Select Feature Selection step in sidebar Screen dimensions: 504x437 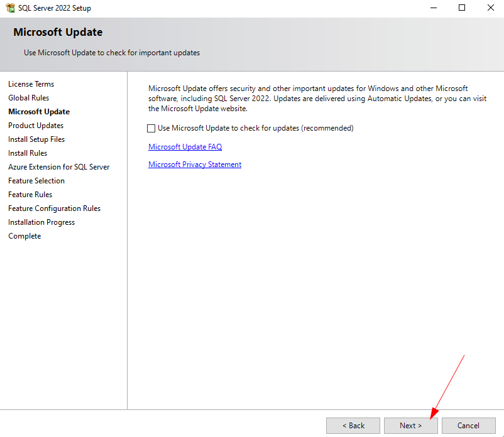[36, 181]
